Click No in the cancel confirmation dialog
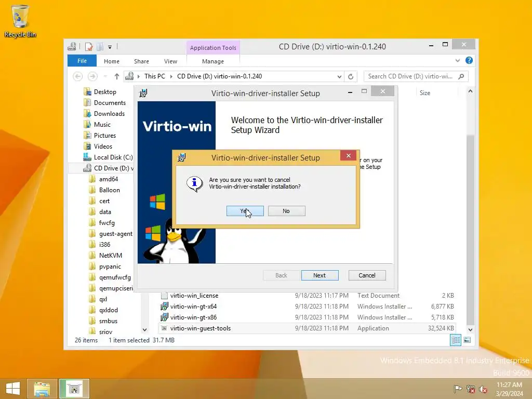The height and width of the screenshot is (399, 532). tap(286, 211)
